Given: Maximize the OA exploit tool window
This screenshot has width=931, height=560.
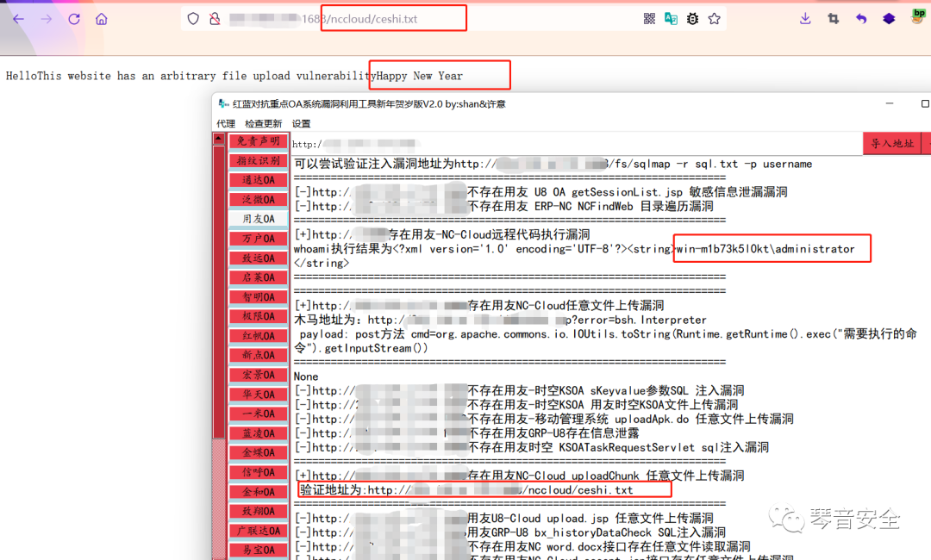Looking at the screenshot, I should [925, 103].
